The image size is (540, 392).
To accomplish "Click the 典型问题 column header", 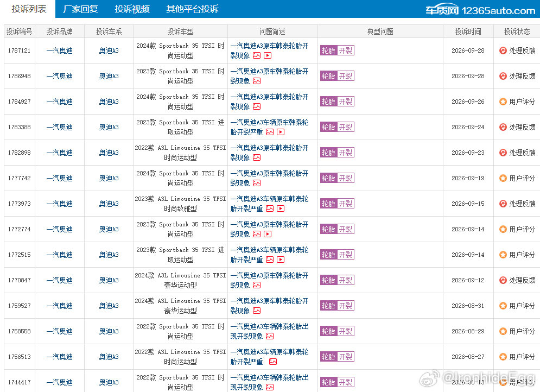I will tap(380, 31).
